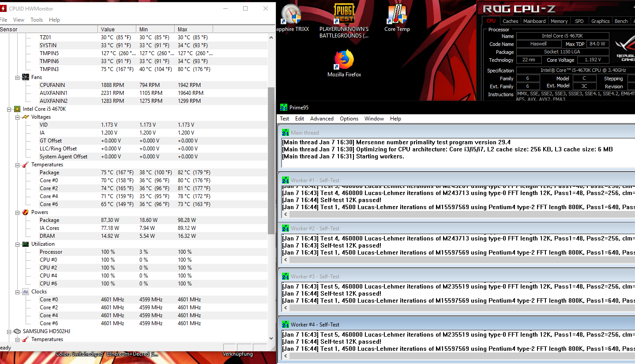Click the HWMonitor title bar icon
635x364 pixels.
point(4,8)
